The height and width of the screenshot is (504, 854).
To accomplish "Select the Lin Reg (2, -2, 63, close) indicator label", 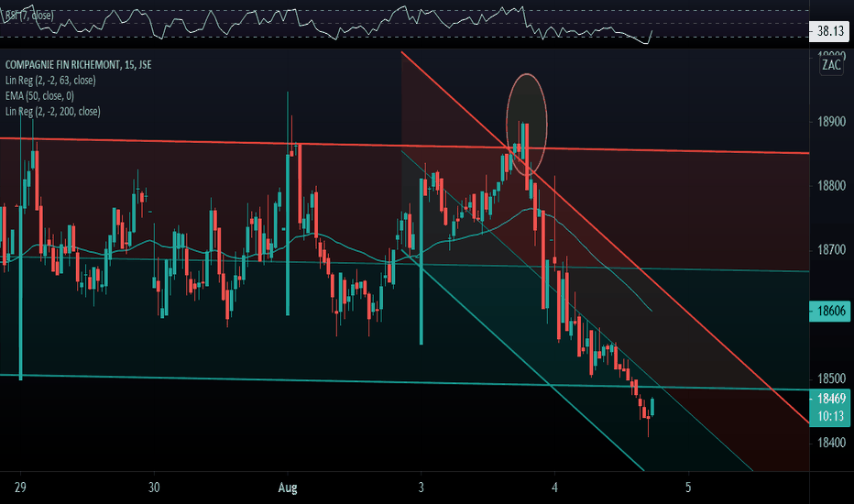I will click(x=50, y=81).
